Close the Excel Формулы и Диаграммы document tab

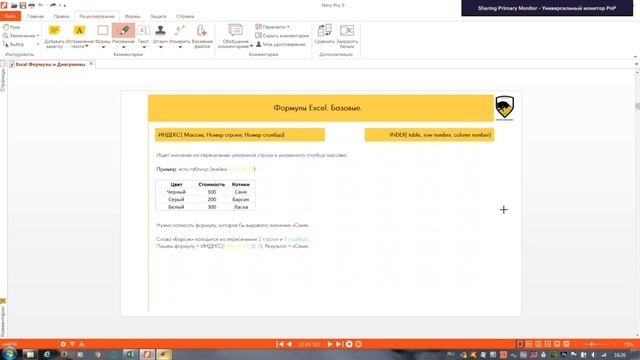(91, 64)
